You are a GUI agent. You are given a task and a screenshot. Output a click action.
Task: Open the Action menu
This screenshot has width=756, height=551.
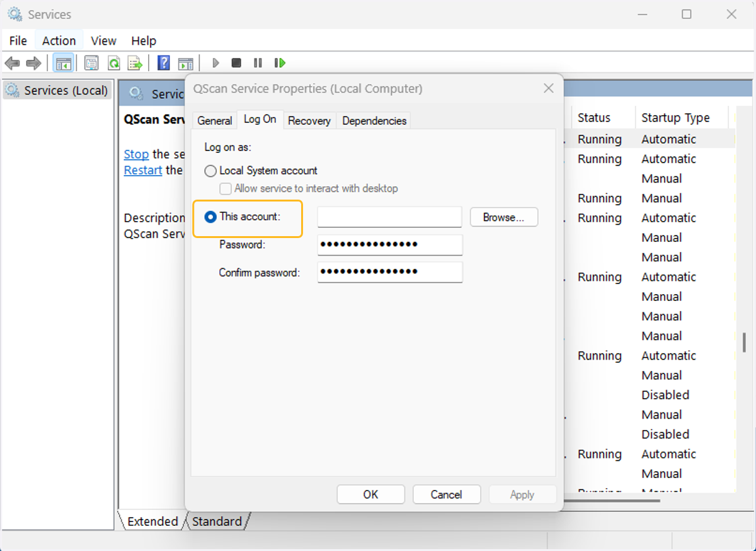pos(59,40)
